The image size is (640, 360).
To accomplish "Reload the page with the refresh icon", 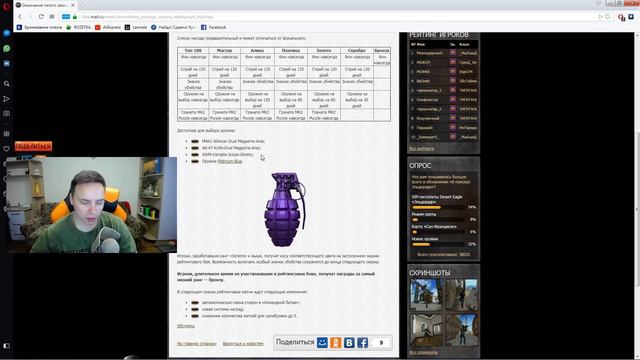I will [x=41, y=17].
